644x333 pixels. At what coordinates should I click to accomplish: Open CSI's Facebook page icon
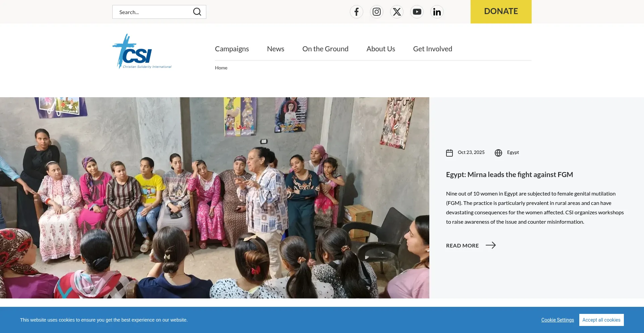tap(356, 12)
